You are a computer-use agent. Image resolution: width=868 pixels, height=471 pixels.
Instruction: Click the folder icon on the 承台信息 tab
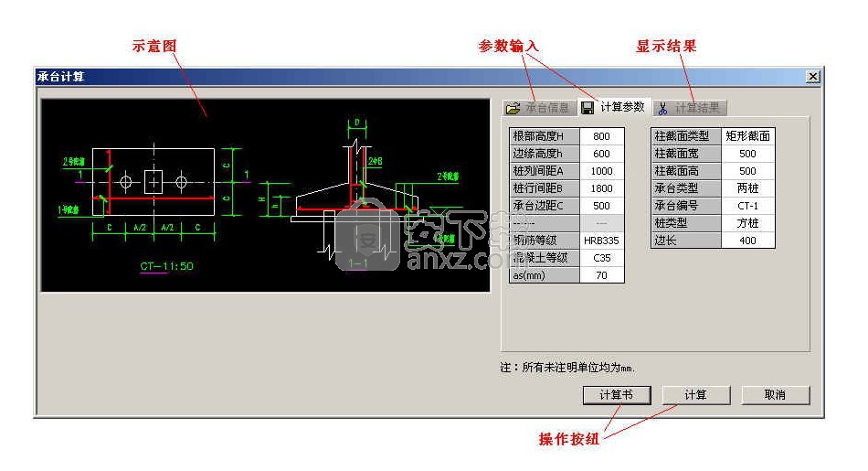pos(513,108)
